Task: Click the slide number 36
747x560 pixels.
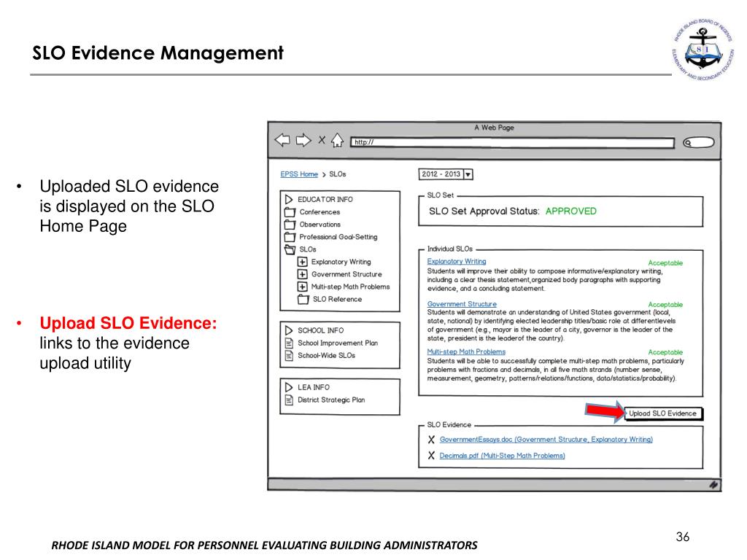Action: pos(683,537)
